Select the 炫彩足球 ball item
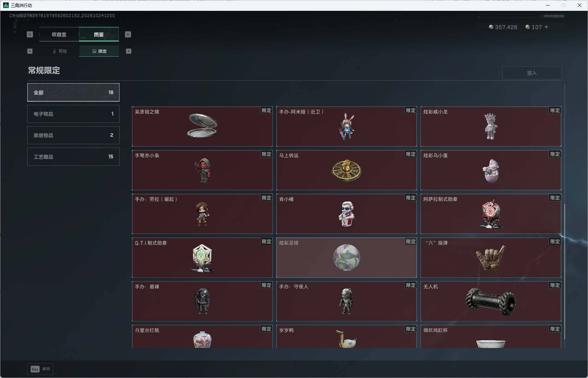Screen dimensions: 588x378 346,257
